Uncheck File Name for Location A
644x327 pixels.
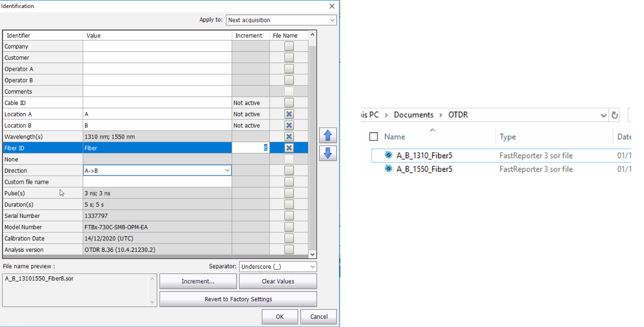[x=289, y=114]
